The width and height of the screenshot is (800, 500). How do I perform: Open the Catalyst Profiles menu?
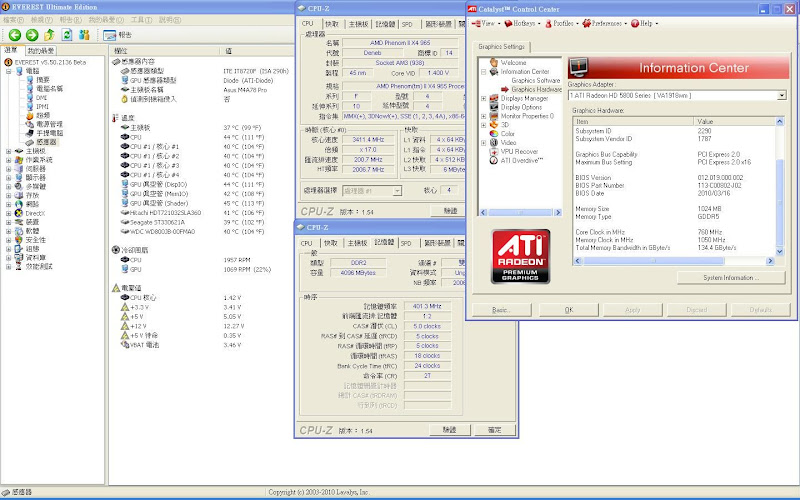tap(561, 23)
